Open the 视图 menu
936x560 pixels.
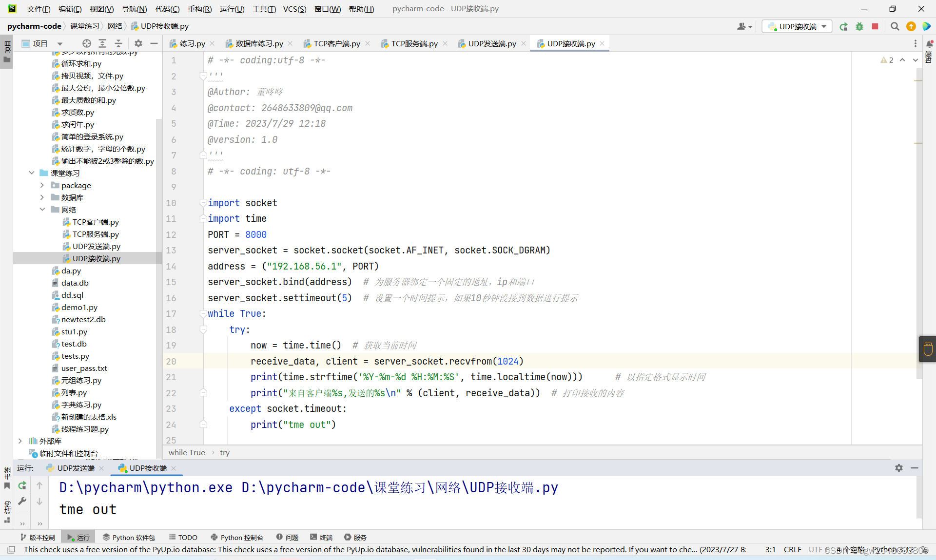click(101, 9)
